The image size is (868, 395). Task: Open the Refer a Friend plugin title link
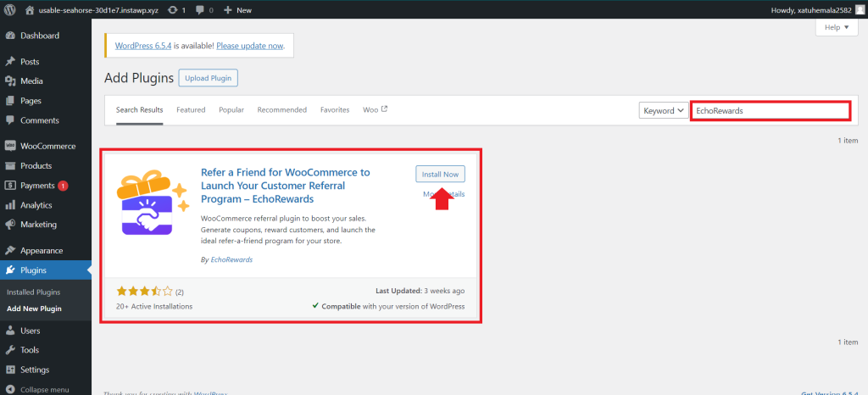click(286, 186)
